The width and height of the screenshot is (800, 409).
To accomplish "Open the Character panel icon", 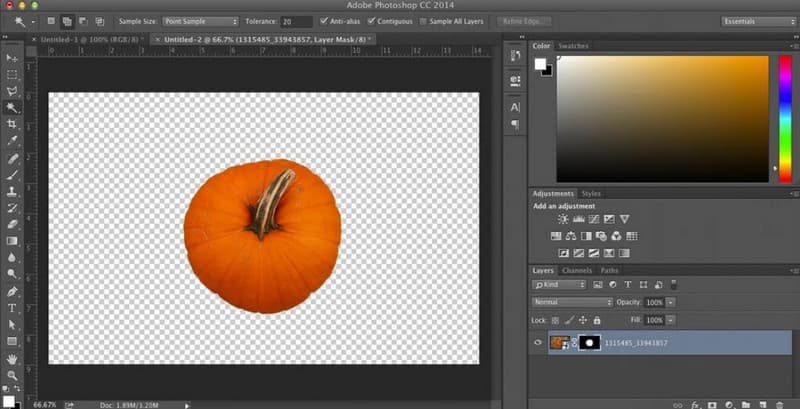I will tap(515, 107).
